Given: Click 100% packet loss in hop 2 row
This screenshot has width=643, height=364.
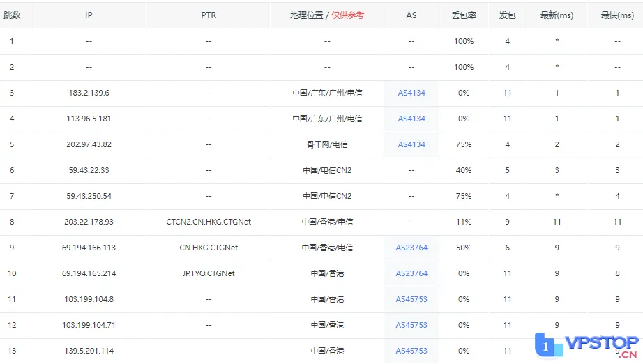Looking at the screenshot, I should (x=464, y=67).
